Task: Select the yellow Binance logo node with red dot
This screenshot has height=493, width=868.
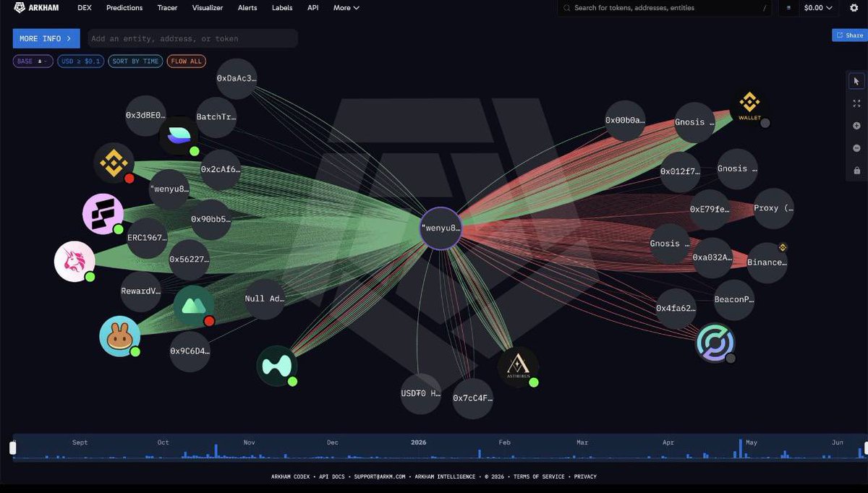Action: tap(114, 163)
